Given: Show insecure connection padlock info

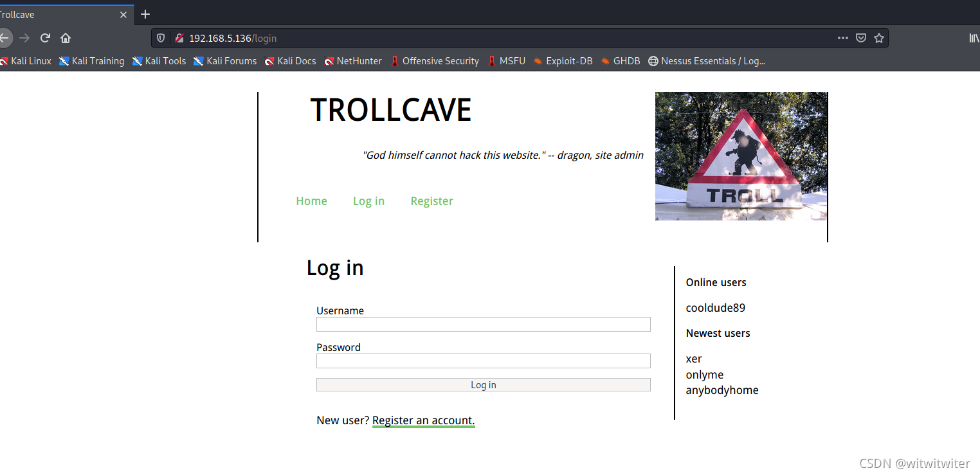Looking at the screenshot, I should pos(179,38).
